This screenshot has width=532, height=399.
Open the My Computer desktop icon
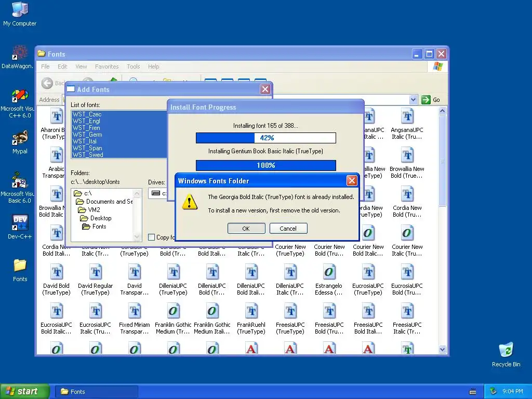point(20,14)
